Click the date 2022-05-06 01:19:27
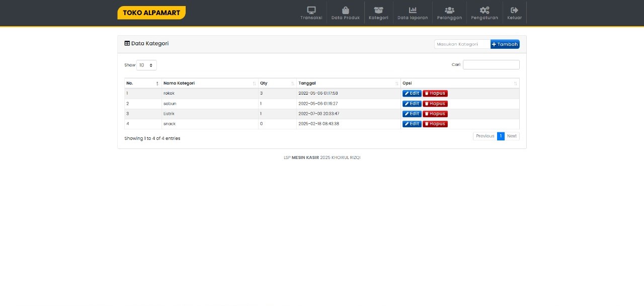 [318, 104]
